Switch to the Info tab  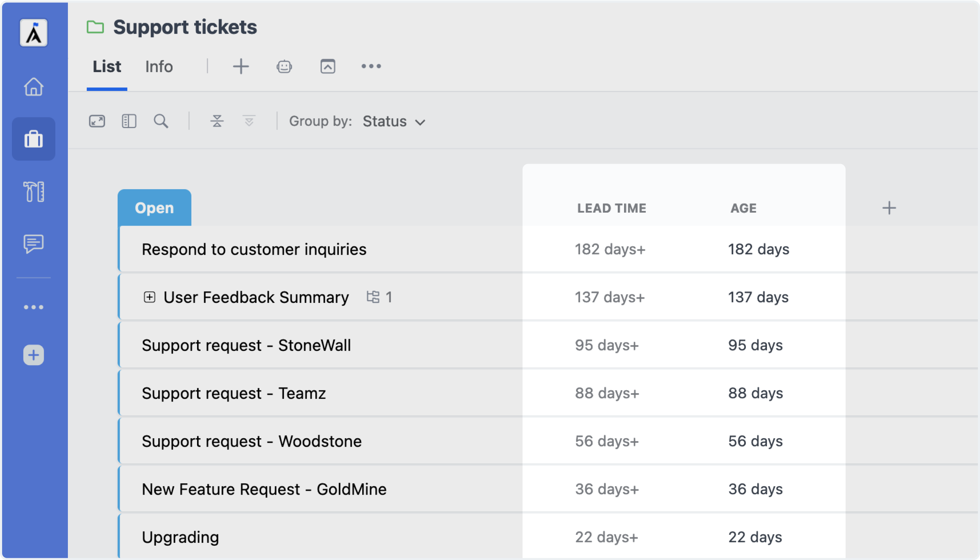(x=159, y=66)
